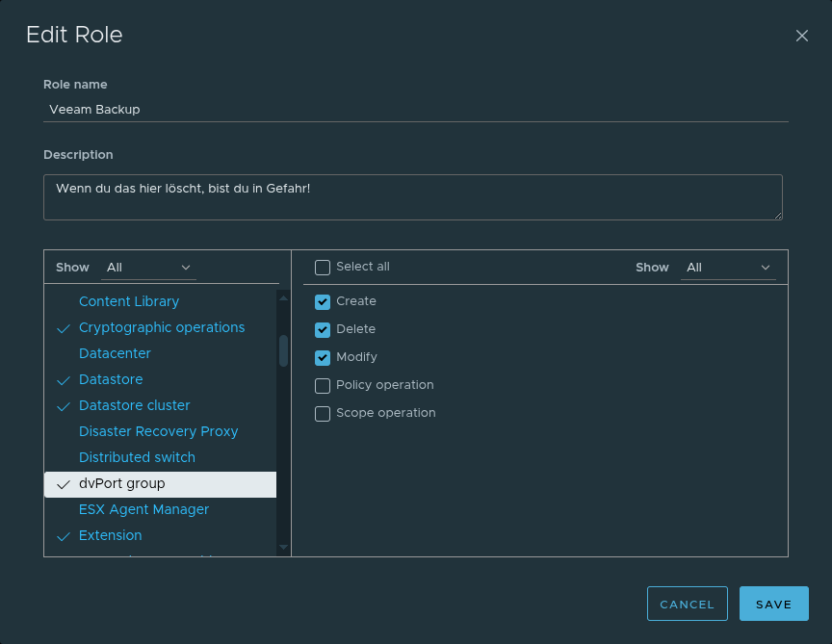The height and width of the screenshot is (644, 832).
Task: Click the Role name text field
Action: click(x=415, y=110)
